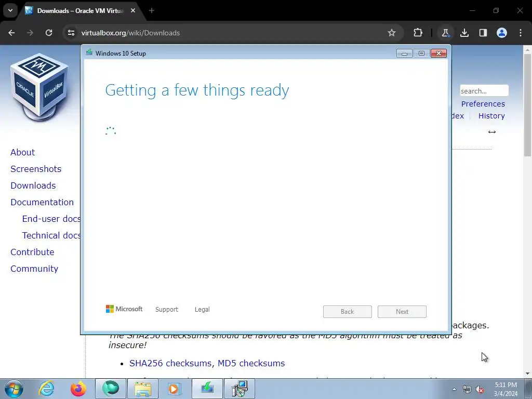
Task: Restore down the Chrome browser window
Action: (496, 11)
